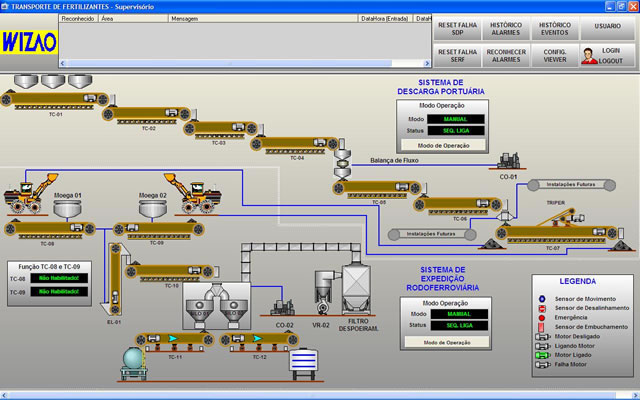Click the SEQ. LIGA status in Descarga Portuária
Viewport: 640px width, 400px height.
456,131
